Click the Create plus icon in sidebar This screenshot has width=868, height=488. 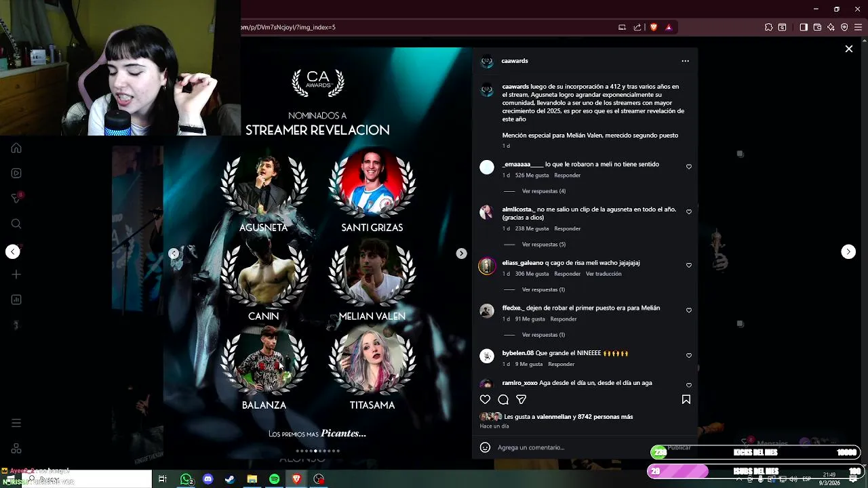point(16,274)
